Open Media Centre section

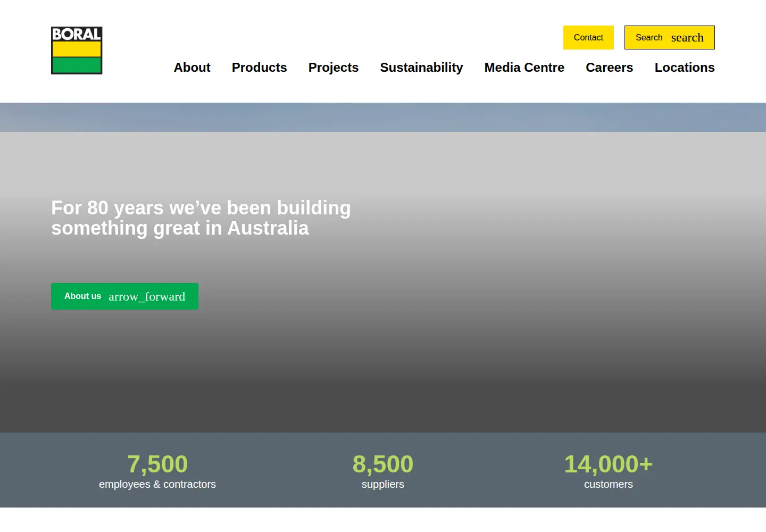click(x=524, y=68)
